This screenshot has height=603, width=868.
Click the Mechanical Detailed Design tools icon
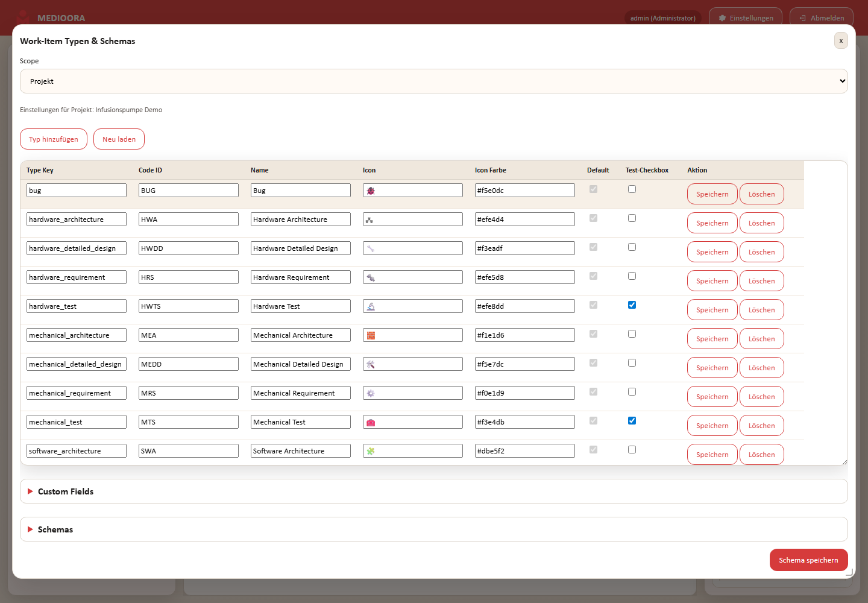[x=371, y=364]
